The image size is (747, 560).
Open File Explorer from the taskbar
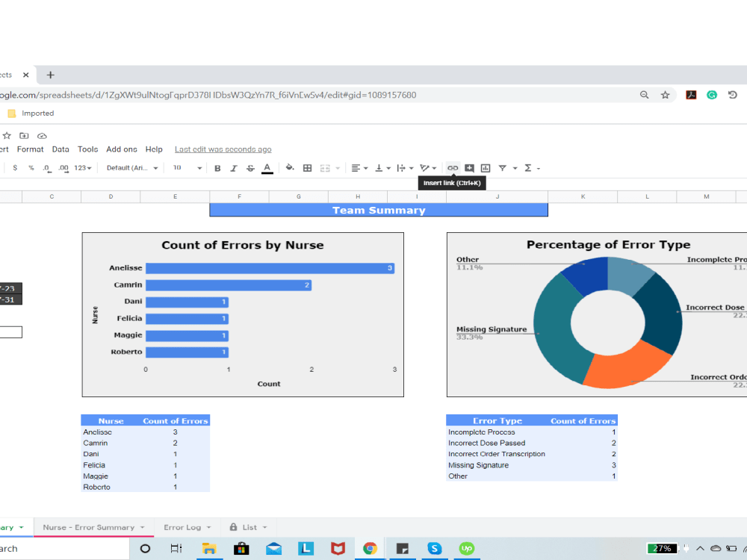(x=209, y=549)
